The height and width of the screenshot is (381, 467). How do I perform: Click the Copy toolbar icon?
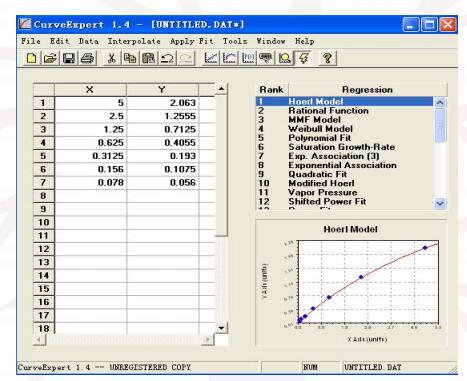coord(130,58)
